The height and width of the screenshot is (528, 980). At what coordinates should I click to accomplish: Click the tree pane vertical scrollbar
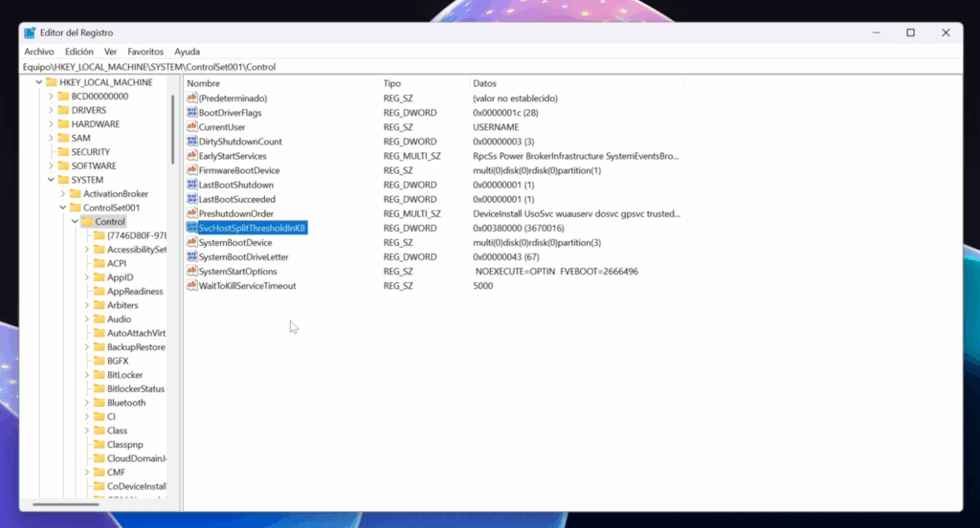tap(172, 130)
